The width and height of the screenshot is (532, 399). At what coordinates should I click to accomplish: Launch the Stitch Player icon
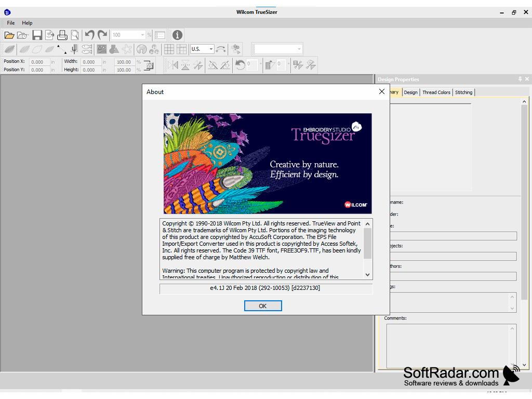236,49
